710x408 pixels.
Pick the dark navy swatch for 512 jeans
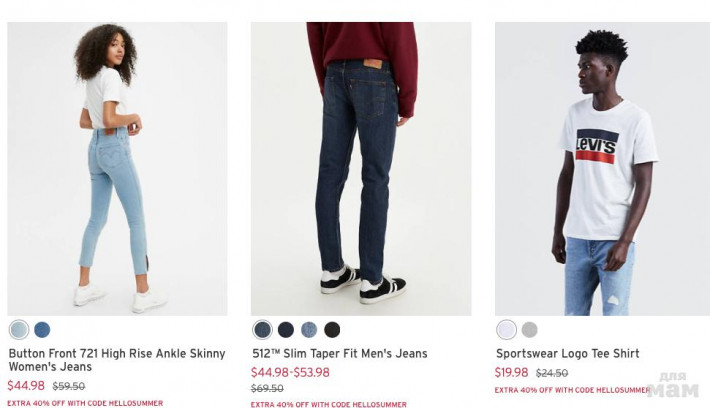coord(286,330)
